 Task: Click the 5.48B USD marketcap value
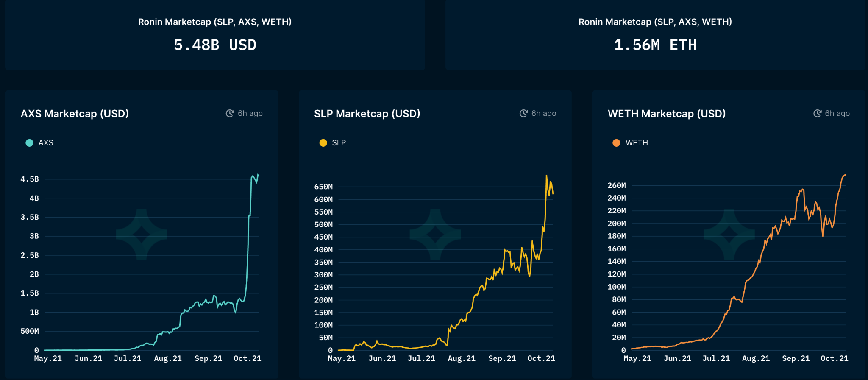(215, 45)
